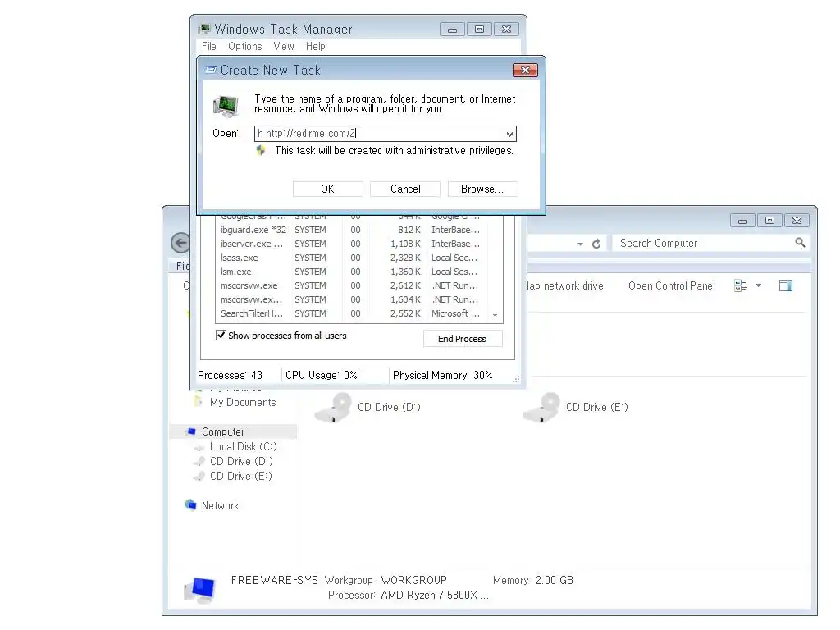
Task: Open the Browse... file picker
Action: tap(482, 189)
